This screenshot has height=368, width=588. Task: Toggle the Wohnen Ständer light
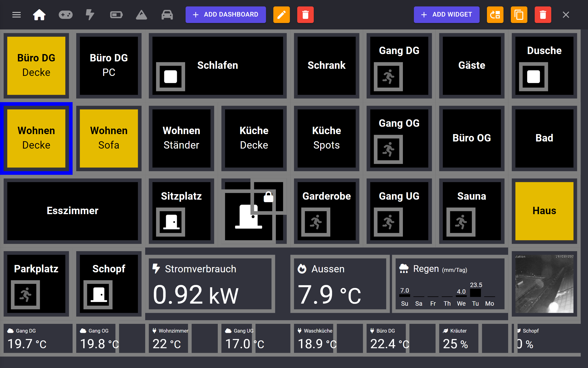(181, 138)
